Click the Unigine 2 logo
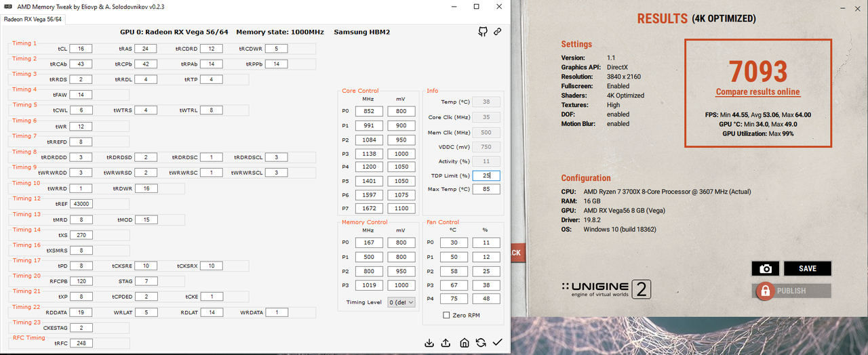 pos(607,289)
